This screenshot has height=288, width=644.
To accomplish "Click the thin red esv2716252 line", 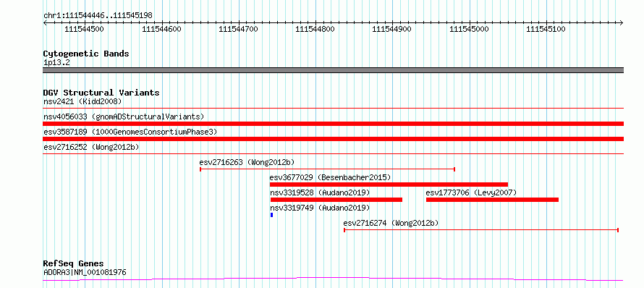I will [x=333, y=154].
